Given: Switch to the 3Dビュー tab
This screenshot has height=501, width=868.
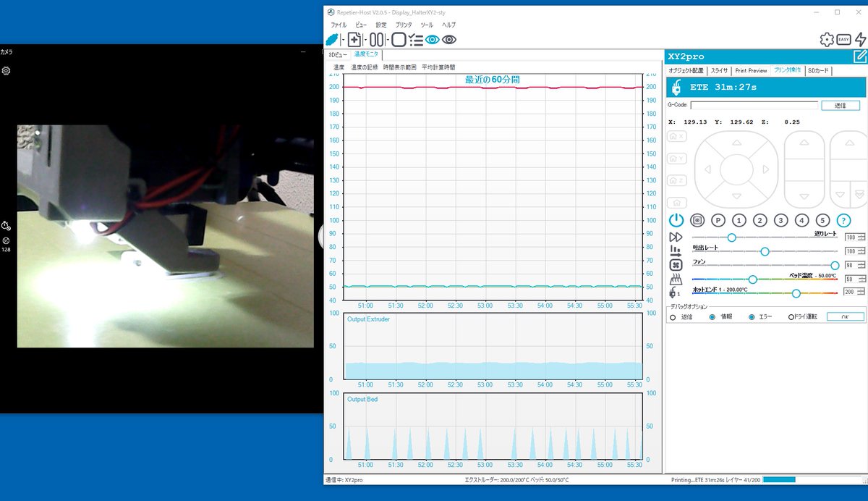Looking at the screenshot, I should coord(338,54).
